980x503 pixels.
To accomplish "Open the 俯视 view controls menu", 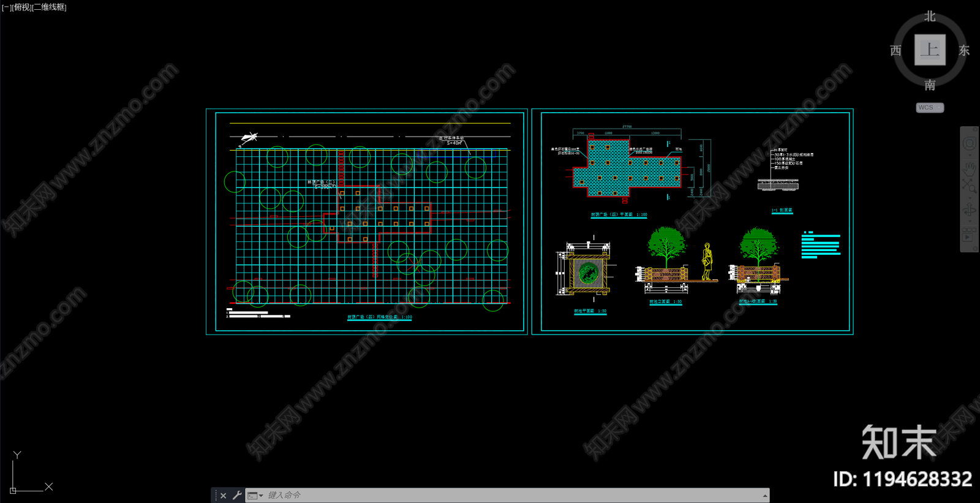I will coord(21,7).
